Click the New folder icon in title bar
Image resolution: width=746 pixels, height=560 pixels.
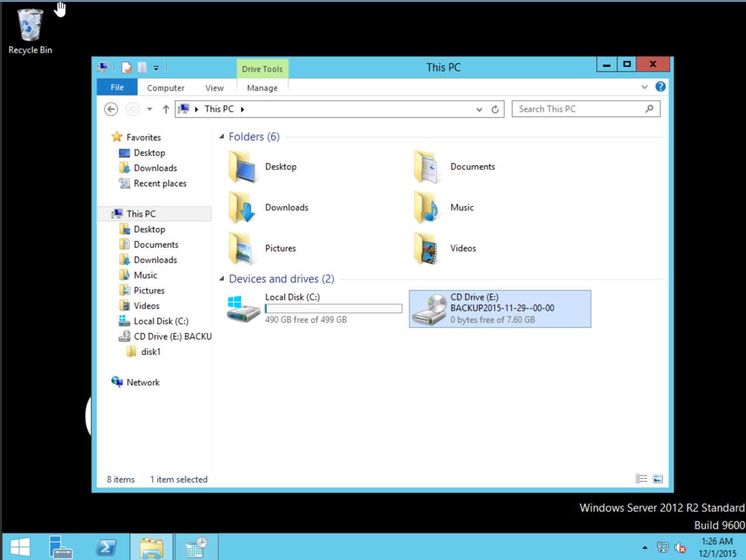tap(142, 67)
